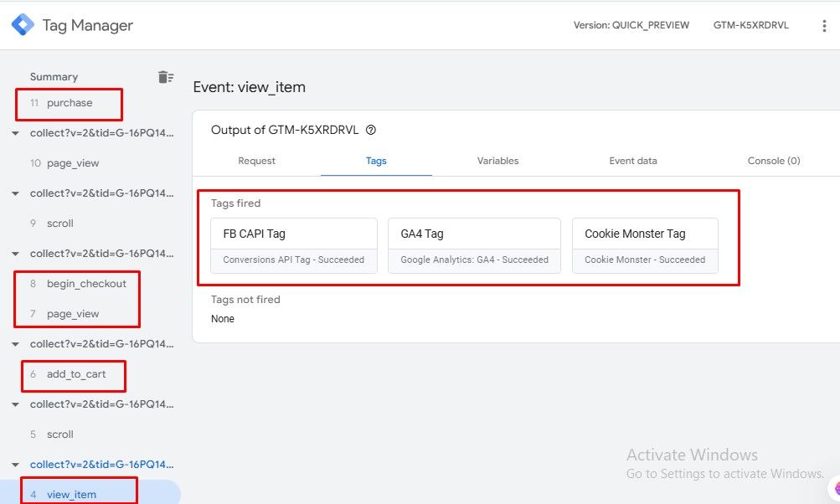Collapse the collect request above scroll 5
This screenshot has width=840, height=504.
[16, 404]
